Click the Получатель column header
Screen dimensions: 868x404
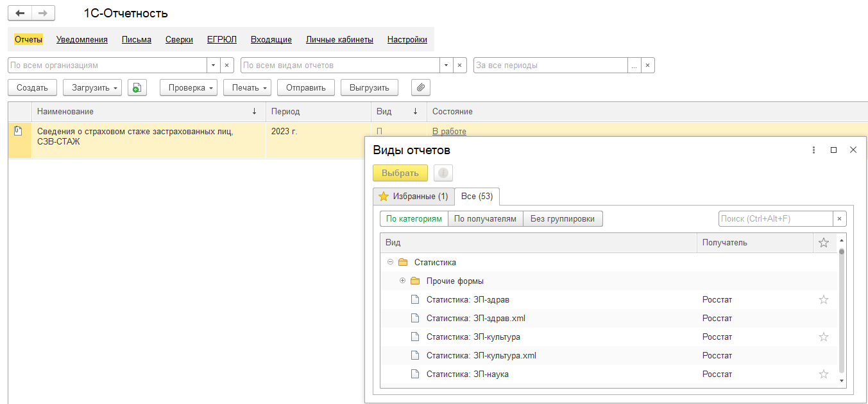pos(755,243)
